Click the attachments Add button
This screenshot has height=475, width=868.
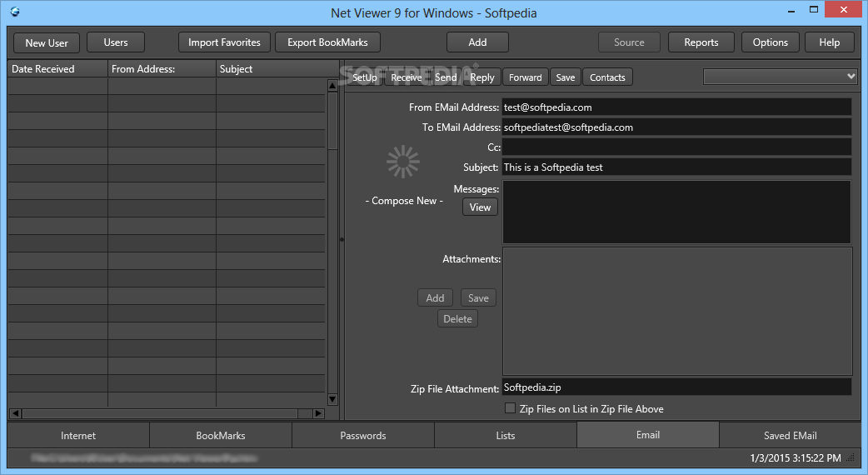[435, 297]
